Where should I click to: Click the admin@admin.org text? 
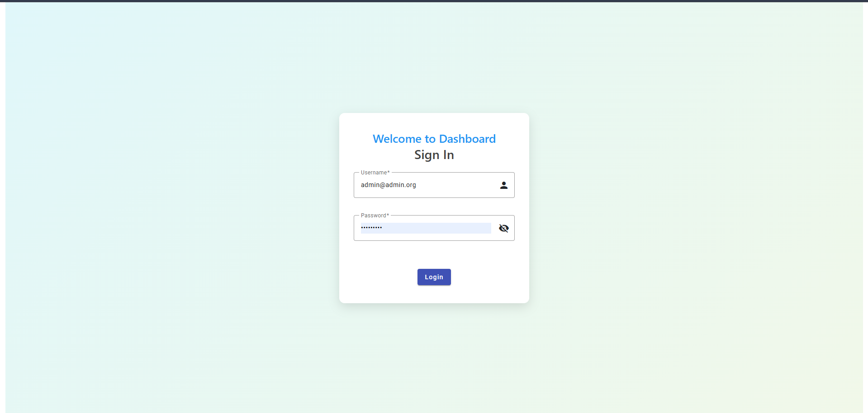point(388,185)
